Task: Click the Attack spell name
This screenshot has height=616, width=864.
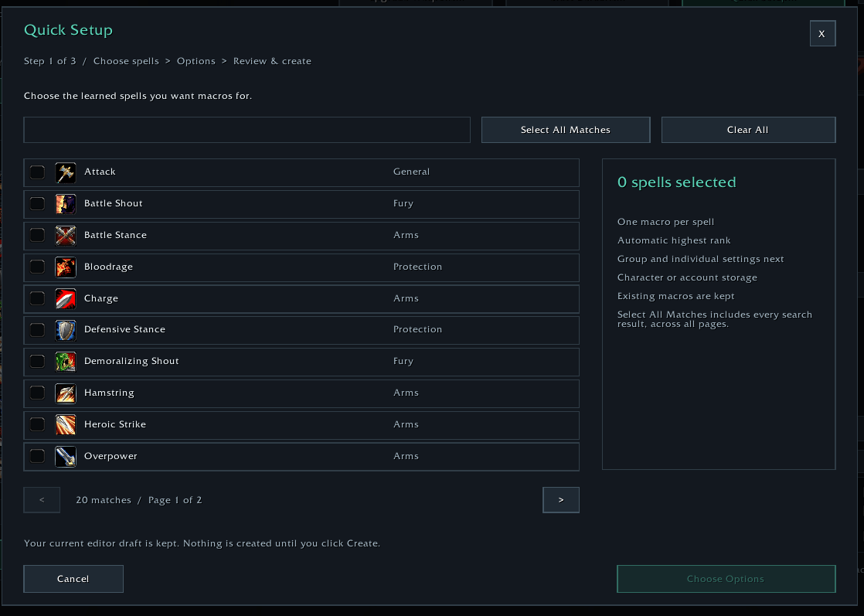Action: [x=100, y=172]
